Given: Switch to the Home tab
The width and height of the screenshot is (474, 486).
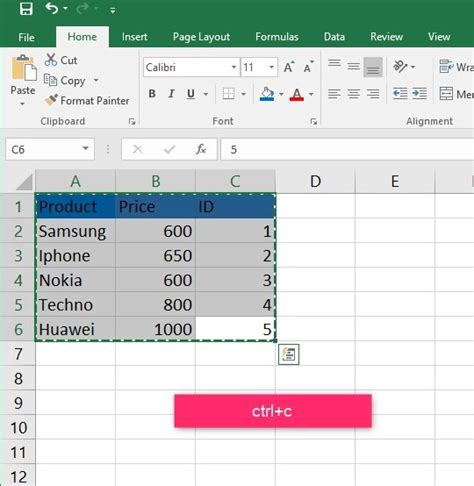Looking at the screenshot, I should coord(82,37).
